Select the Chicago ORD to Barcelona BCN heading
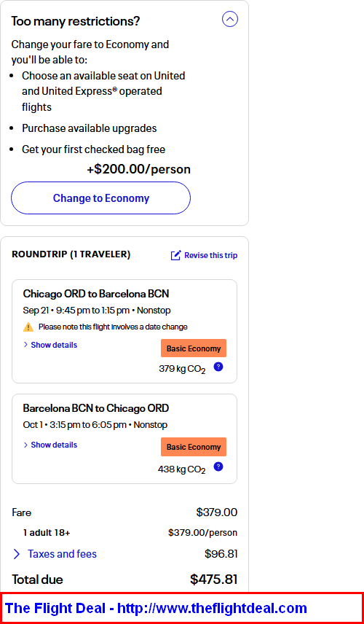 pos(96,294)
